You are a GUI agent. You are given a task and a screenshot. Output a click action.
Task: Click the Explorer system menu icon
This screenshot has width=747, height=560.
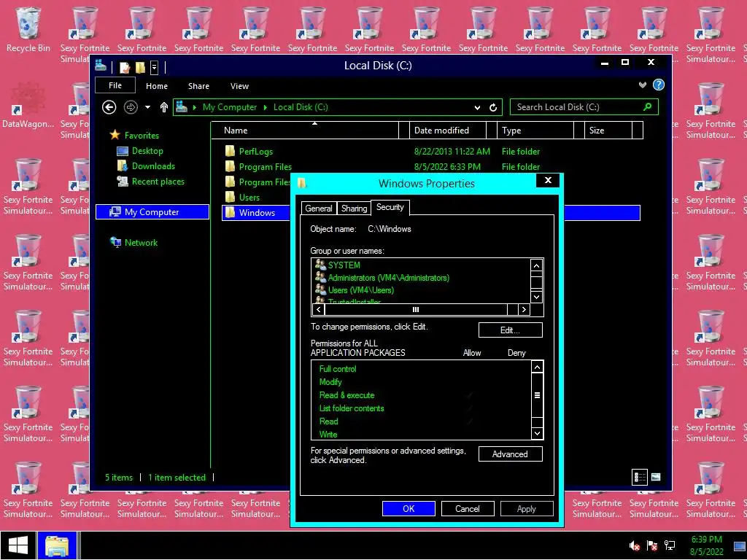[x=101, y=65]
